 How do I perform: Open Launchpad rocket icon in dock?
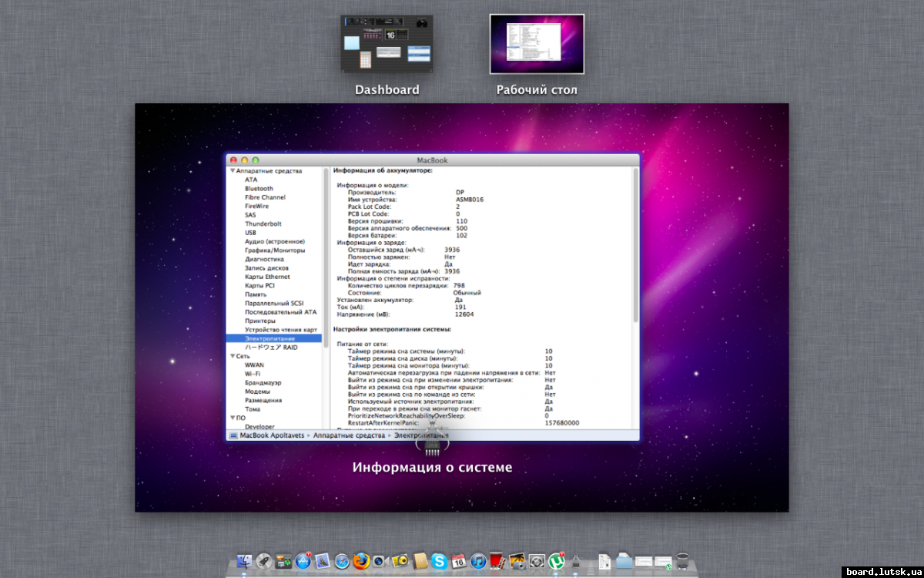[264, 562]
